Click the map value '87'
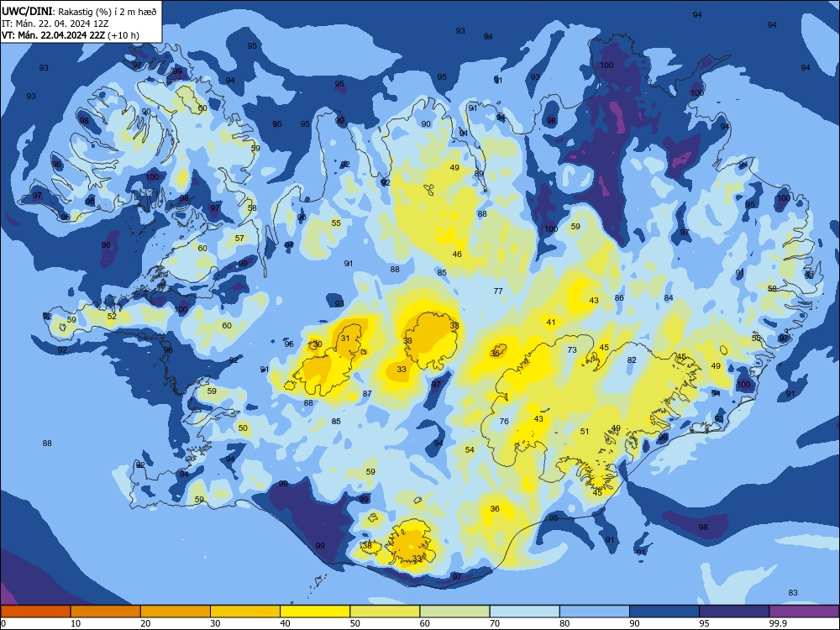Image resolution: width=840 pixels, height=630 pixels. (x=367, y=393)
